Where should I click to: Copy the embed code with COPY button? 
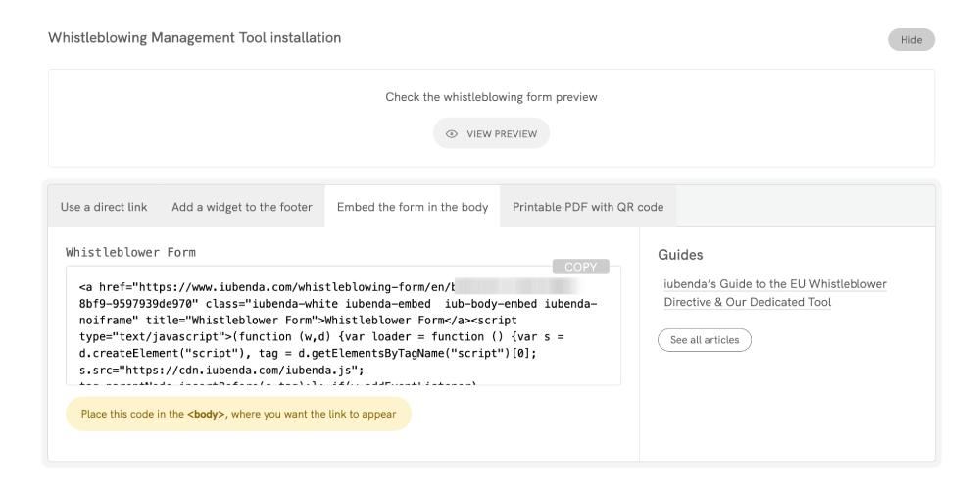pyautogui.click(x=581, y=267)
